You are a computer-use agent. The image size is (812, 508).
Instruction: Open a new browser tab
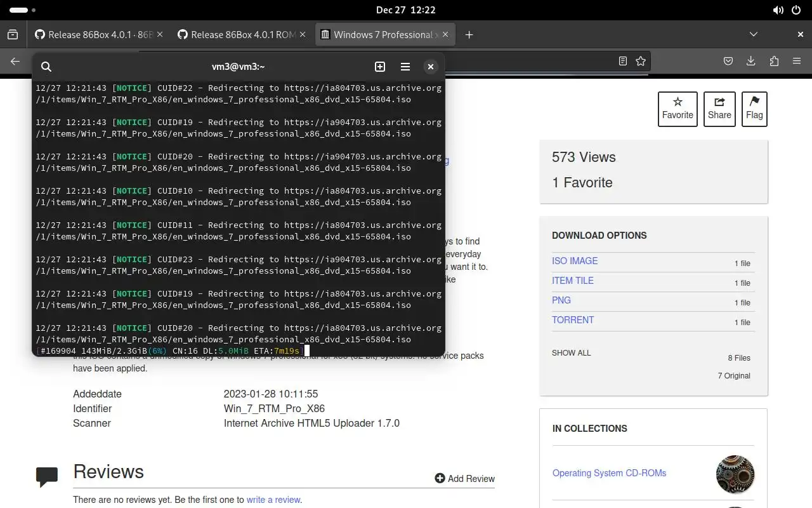pos(469,35)
